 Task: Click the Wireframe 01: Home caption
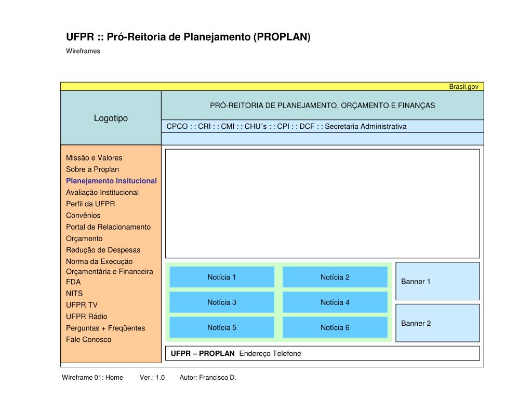pos(92,377)
